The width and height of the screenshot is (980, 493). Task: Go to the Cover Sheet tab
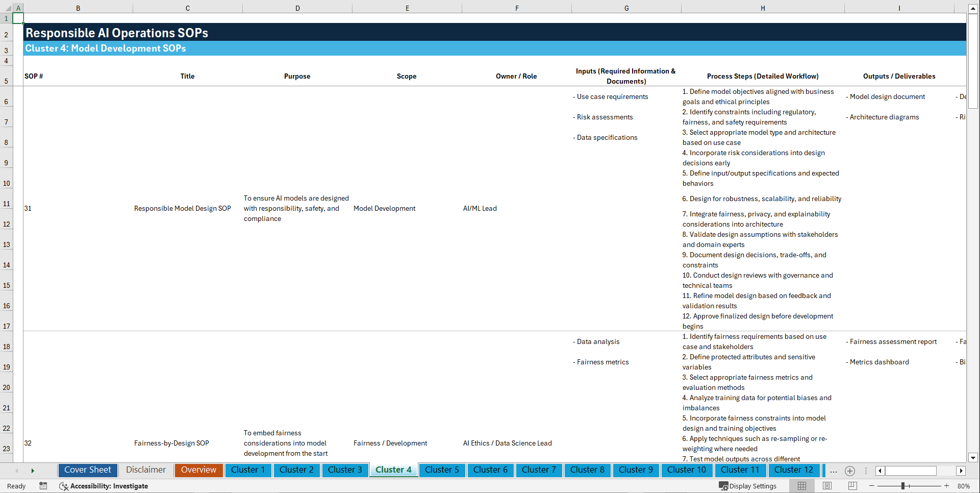click(x=87, y=470)
